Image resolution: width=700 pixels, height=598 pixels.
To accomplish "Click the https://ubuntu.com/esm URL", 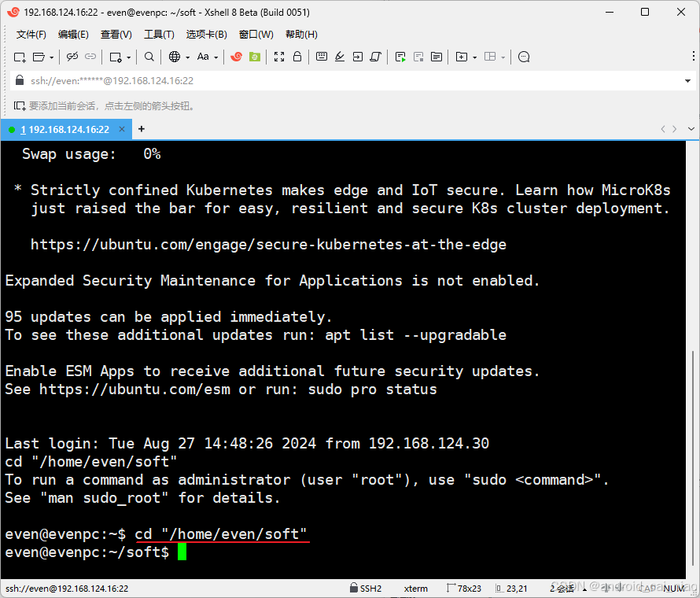I will (134, 389).
